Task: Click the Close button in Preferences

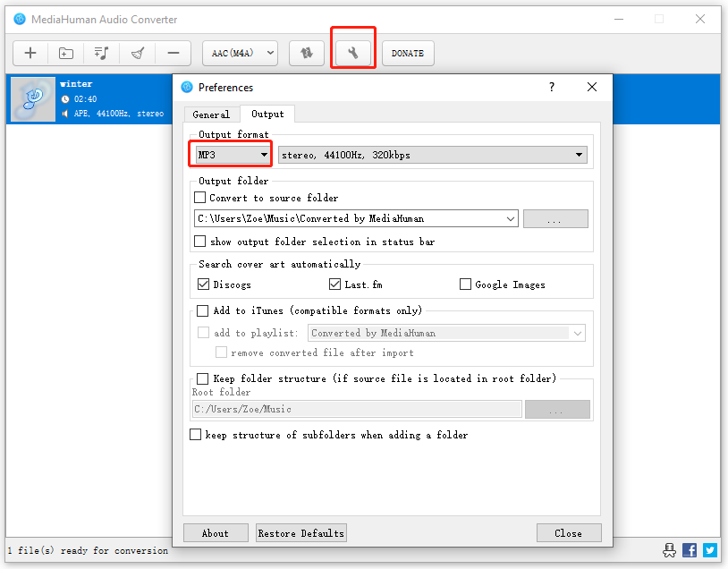Action: pos(569,533)
